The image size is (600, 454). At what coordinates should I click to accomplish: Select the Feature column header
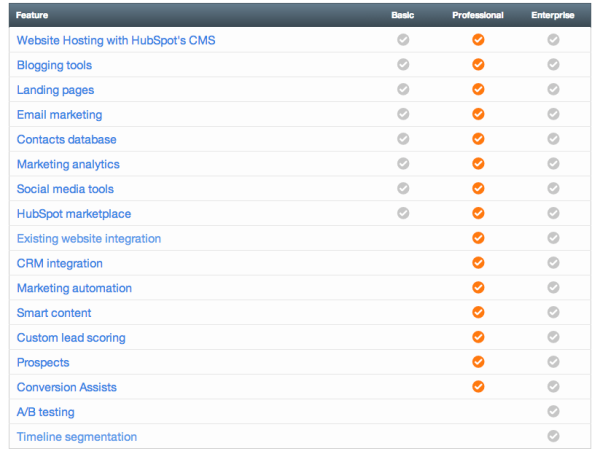[x=32, y=15]
